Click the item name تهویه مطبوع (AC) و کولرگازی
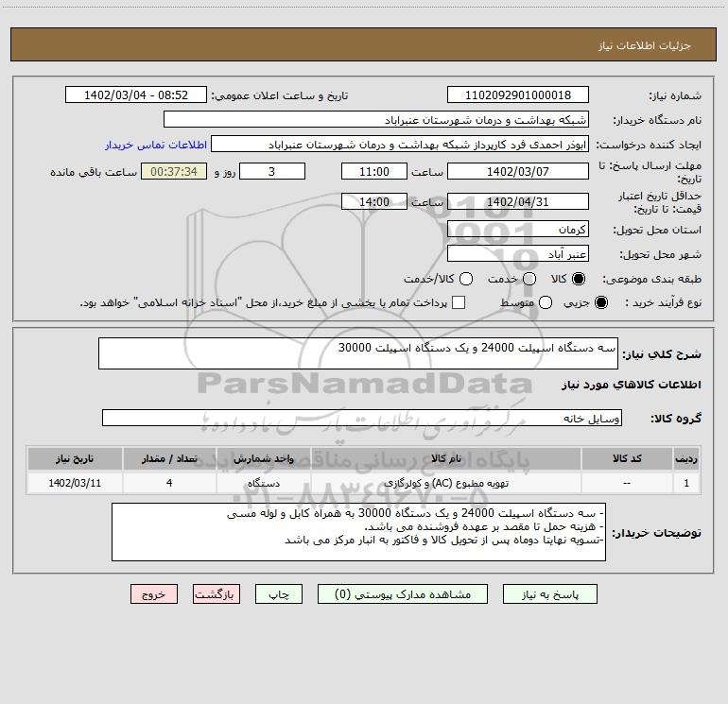Viewport: 728px width, 704px height. pyautogui.click(x=446, y=483)
